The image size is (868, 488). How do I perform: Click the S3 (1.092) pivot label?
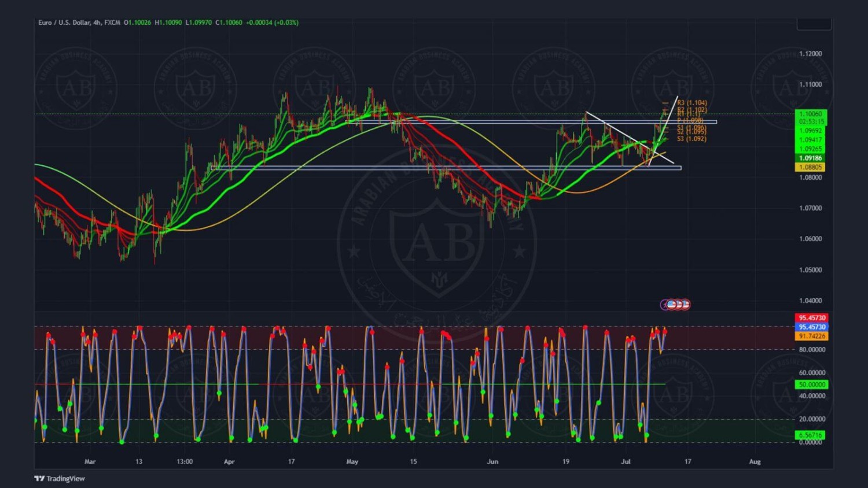coord(692,139)
